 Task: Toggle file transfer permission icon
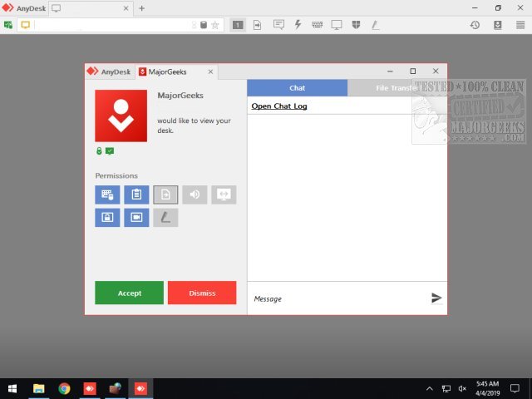(165, 195)
